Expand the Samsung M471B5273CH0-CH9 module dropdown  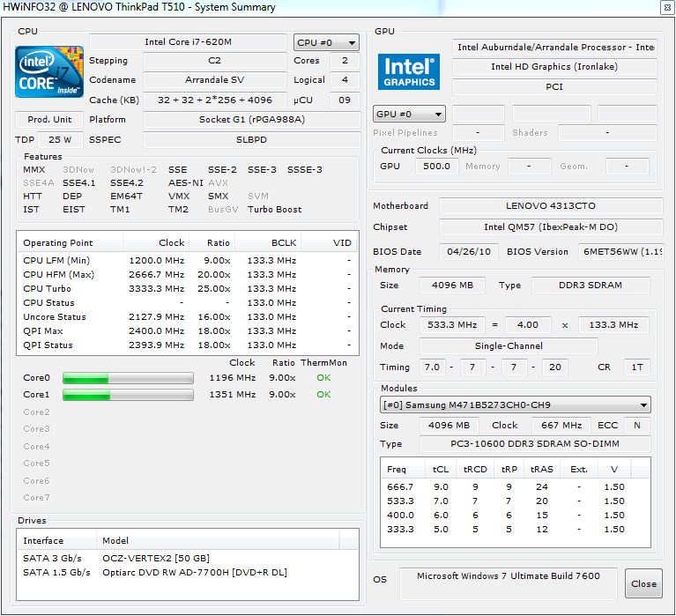point(516,404)
